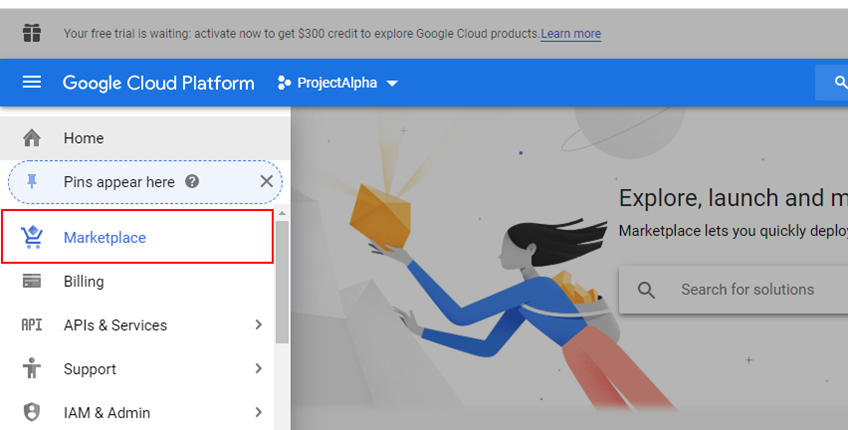The image size is (848, 430).
Task: Click the gift icon in trial banner
Action: click(32, 33)
